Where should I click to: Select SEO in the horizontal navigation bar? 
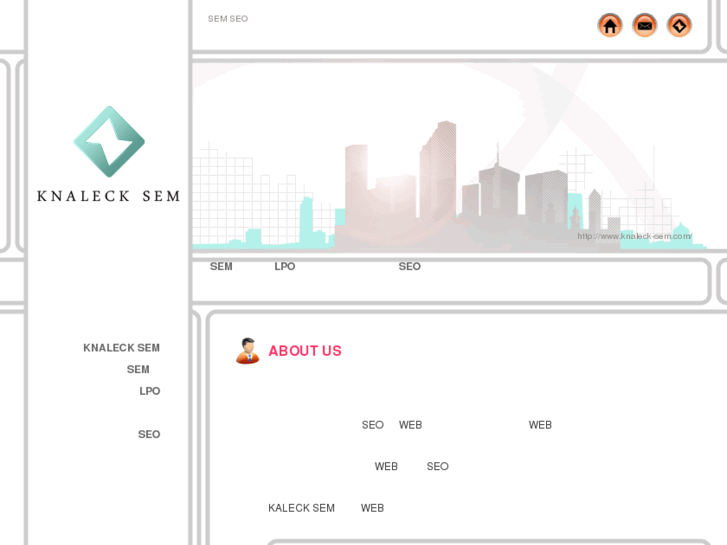point(410,266)
